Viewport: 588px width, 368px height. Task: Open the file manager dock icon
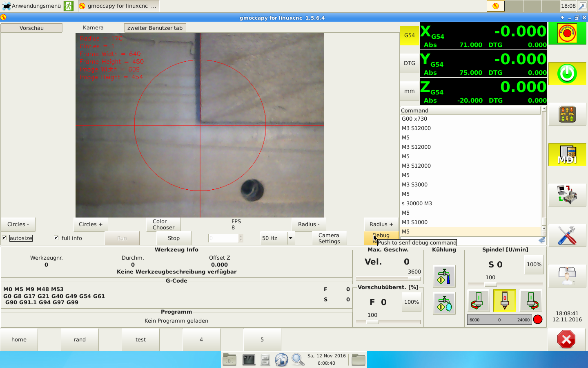229,359
